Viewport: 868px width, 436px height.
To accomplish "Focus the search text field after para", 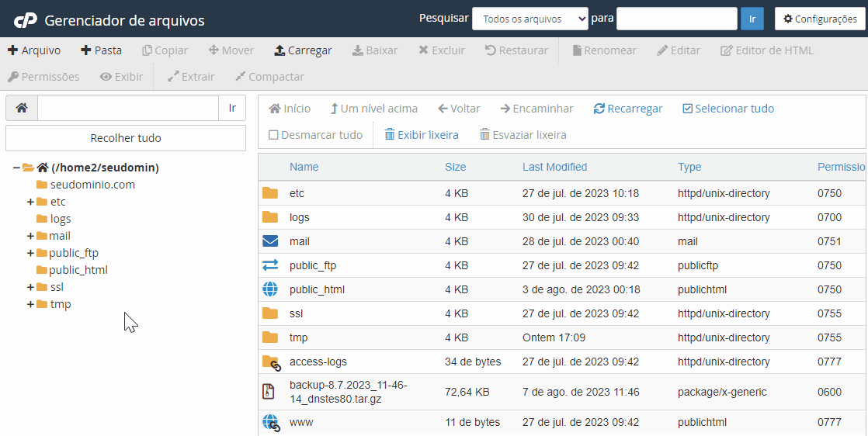I will pos(676,19).
